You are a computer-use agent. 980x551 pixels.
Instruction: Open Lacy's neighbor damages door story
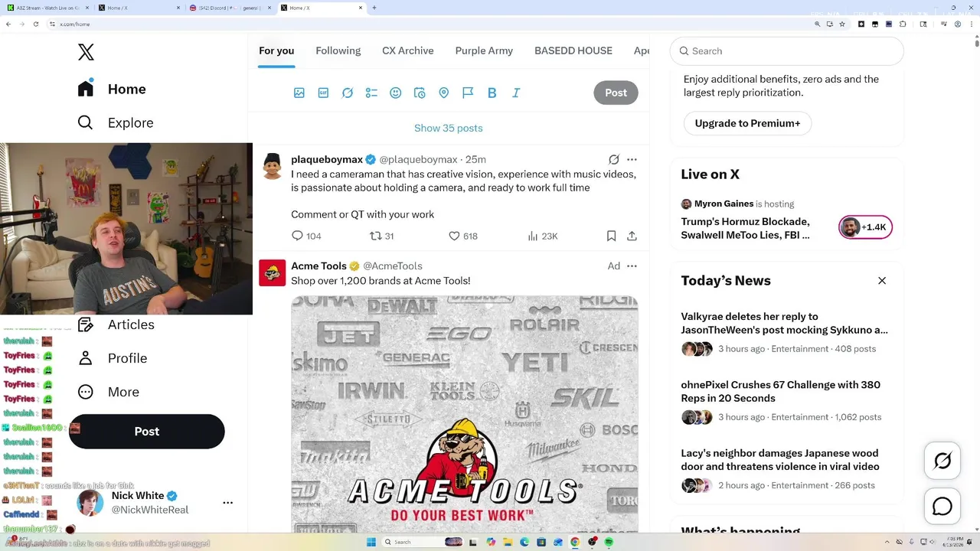point(779,460)
